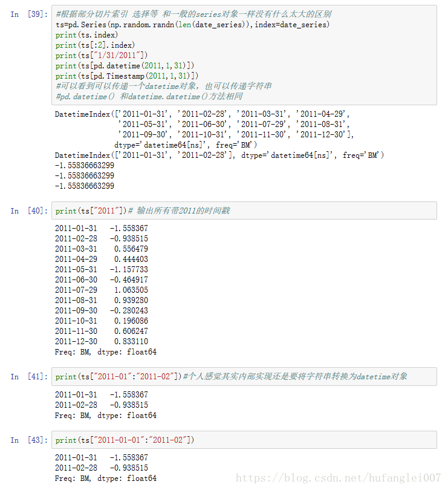The image size is (448, 490).
Task: Click the last -1.55836663299 output value
Action: pyautogui.click(x=85, y=186)
